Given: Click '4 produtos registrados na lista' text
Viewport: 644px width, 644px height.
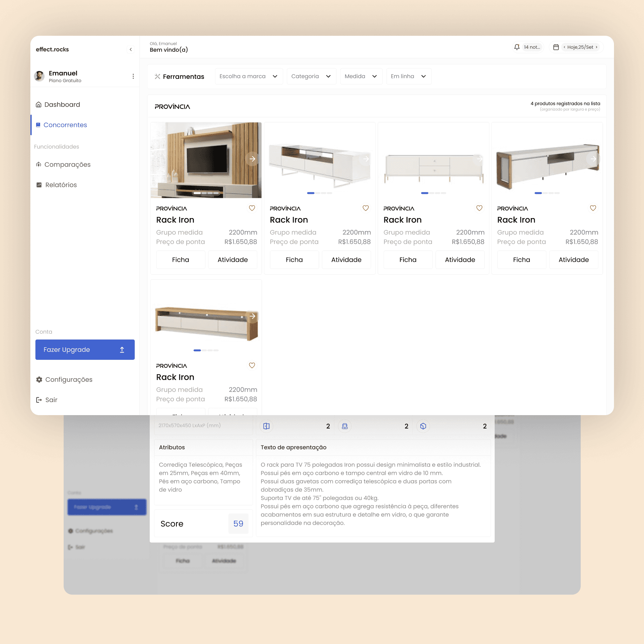Looking at the screenshot, I should pyautogui.click(x=565, y=103).
